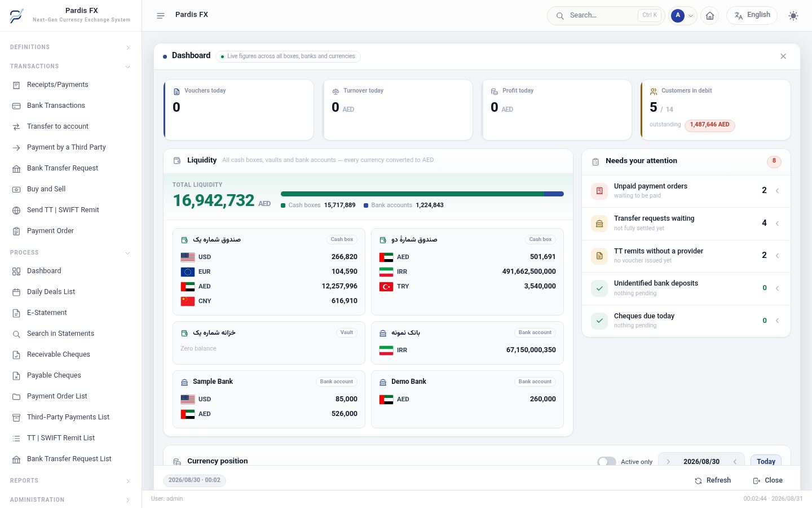Expand Cheques due today chevron
This screenshot has width=812, height=508.
pyautogui.click(x=778, y=321)
